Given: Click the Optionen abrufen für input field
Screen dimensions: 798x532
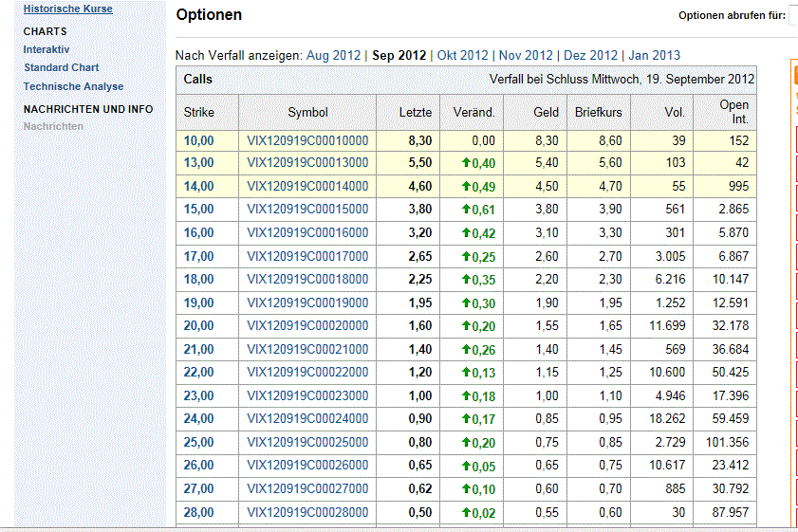Looking at the screenshot, I should 793,15.
